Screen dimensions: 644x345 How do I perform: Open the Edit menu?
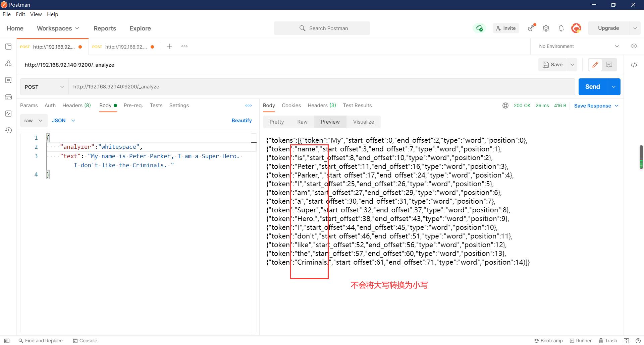[x=20, y=14]
